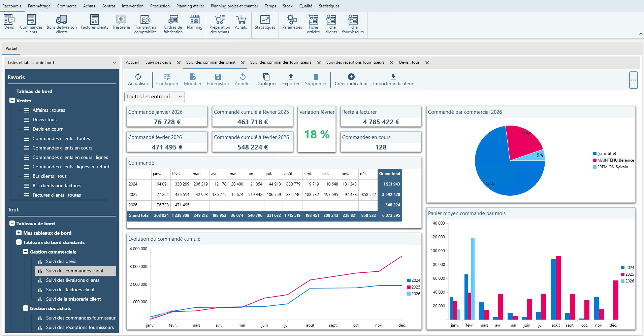The height and width of the screenshot is (336, 644).
Task: Select Suivi des factures client in the tree
Action: coord(70,290)
